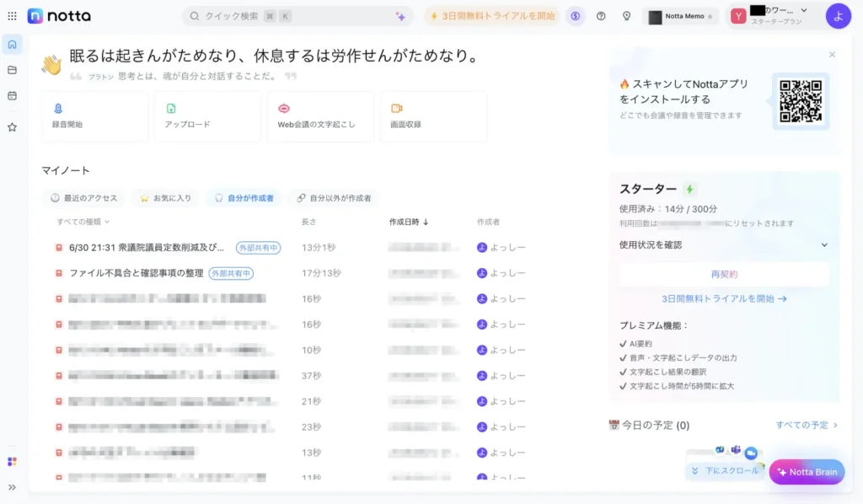Viewport: 863px width, 504px height.
Task: Select the 最近のアクセス tab
Action: [x=83, y=198]
